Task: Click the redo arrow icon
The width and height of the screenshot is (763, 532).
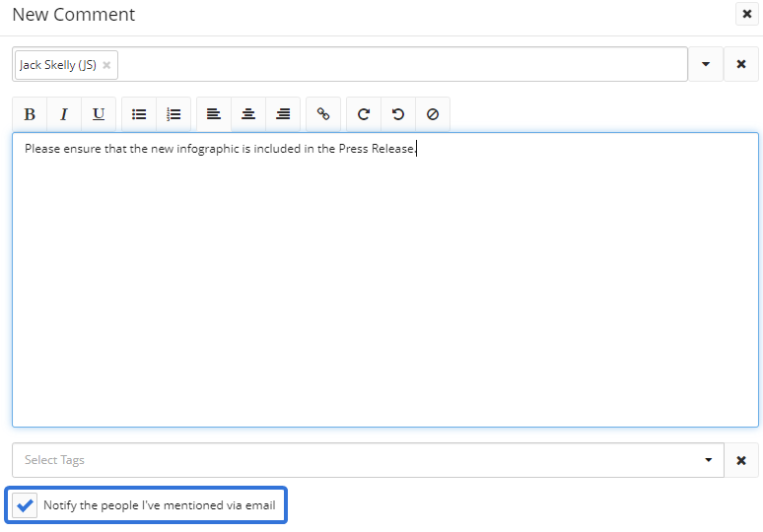Action: 364,114
